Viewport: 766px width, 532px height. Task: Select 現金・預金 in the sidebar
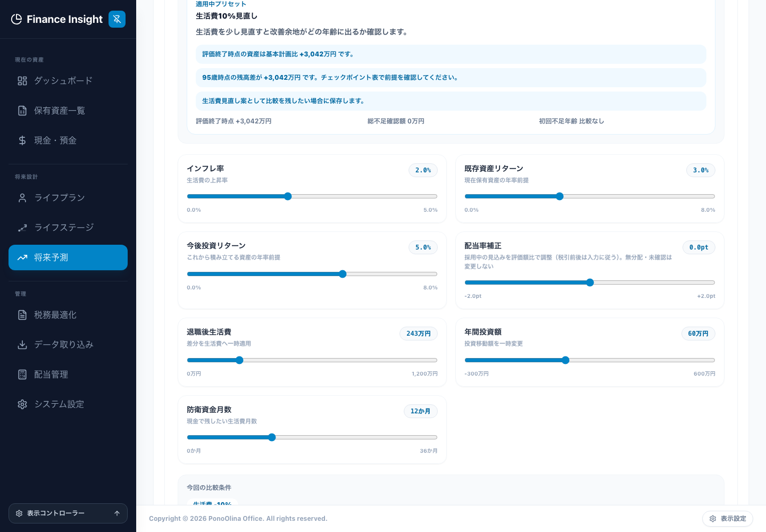[x=68, y=140]
